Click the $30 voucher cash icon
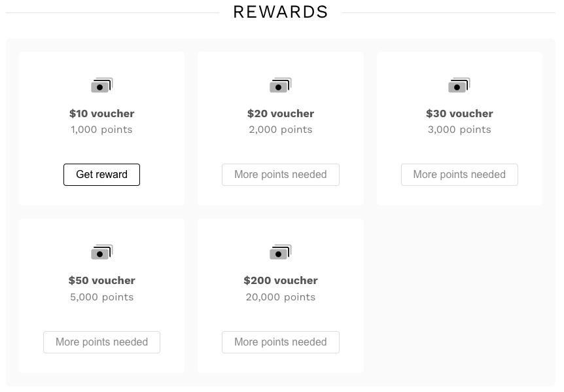This screenshot has height=392, width=564. point(459,85)
